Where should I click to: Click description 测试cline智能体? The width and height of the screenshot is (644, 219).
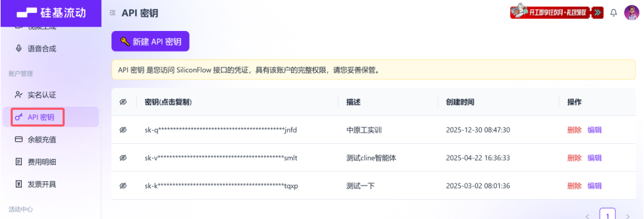tap(371, 158)
